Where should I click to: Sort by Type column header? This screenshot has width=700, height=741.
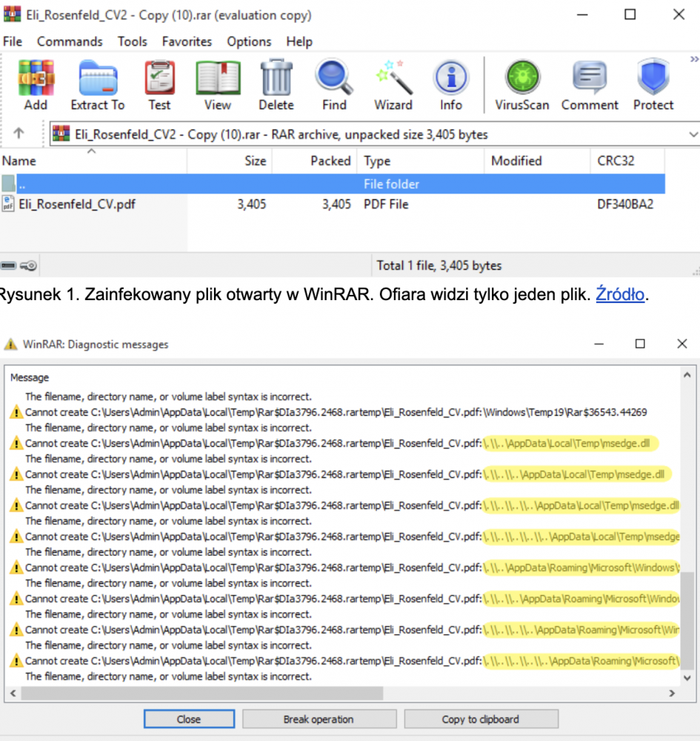click(421, 161)
